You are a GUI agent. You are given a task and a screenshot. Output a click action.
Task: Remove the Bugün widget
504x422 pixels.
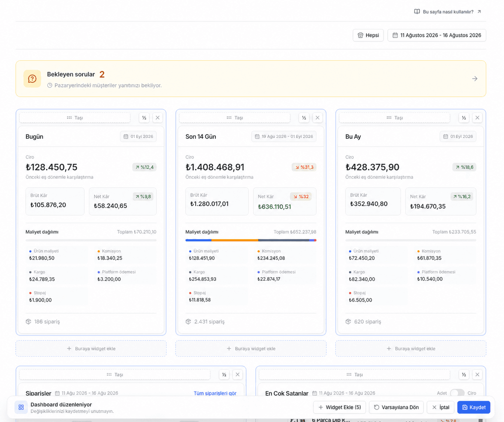[157, 118]
